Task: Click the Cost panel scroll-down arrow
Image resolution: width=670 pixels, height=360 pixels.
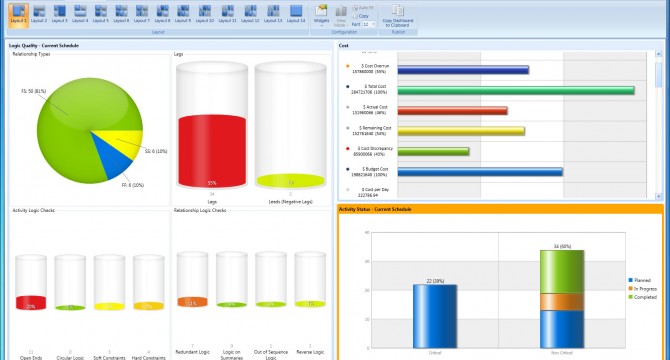Action: point(658,196)
